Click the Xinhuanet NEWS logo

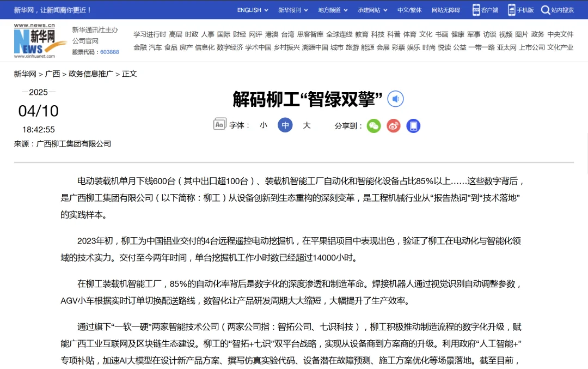coord(39,41)
